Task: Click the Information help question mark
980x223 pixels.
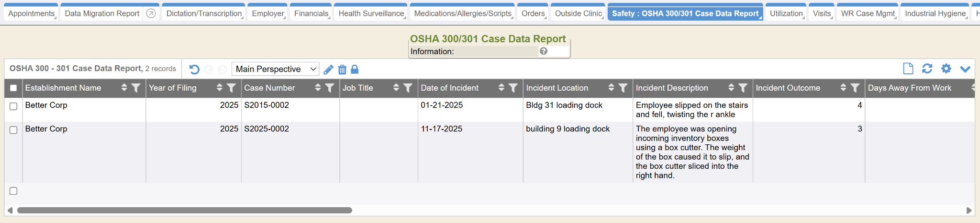Action: [x=544, y=51]
